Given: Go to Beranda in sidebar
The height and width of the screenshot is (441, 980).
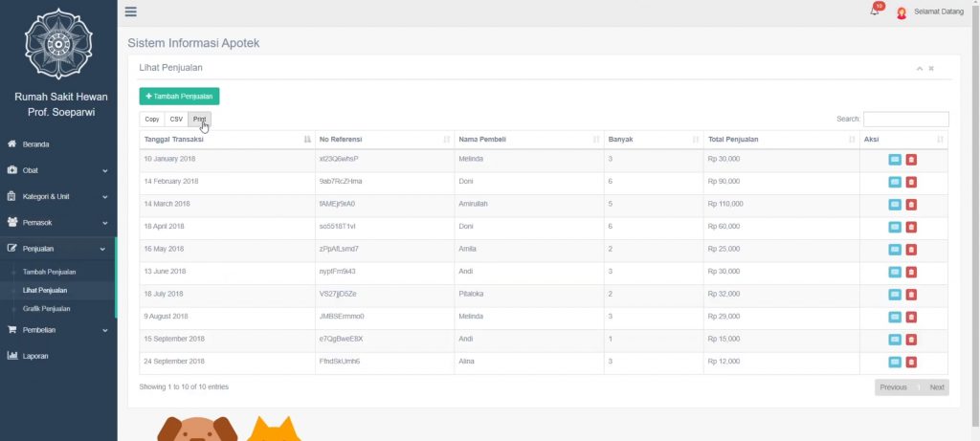Looking at the screenshot, I should (35, 144).
